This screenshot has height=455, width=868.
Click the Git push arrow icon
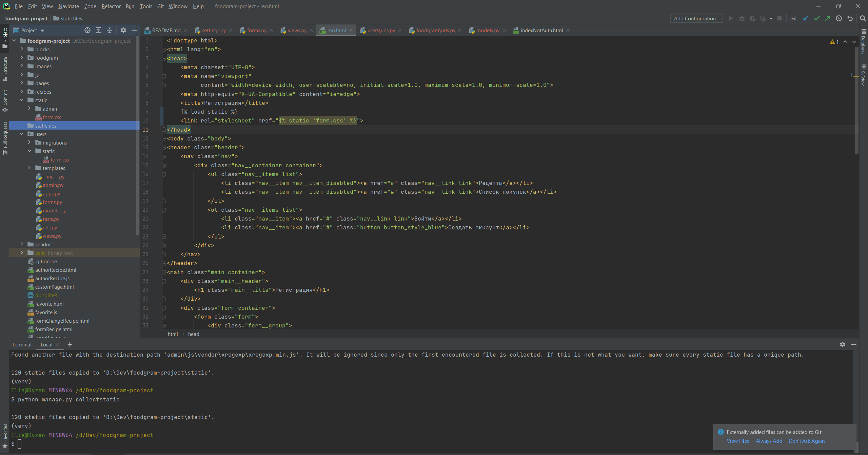(828, 19)
